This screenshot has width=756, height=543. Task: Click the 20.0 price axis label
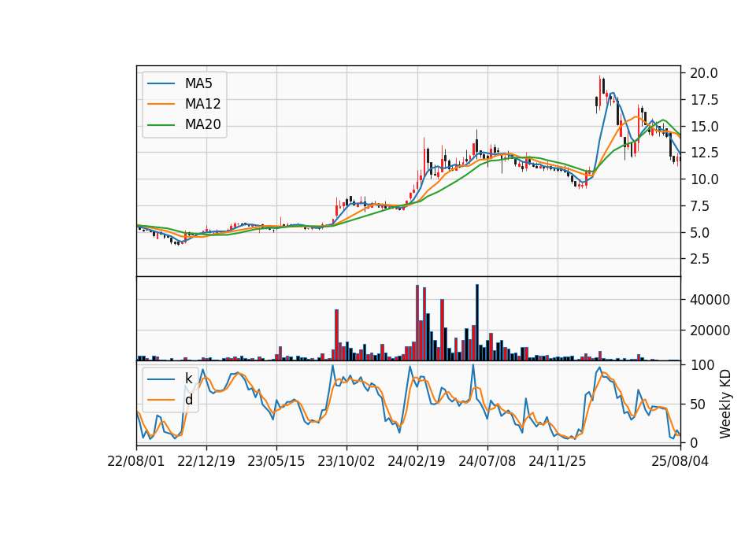(704, 73)
